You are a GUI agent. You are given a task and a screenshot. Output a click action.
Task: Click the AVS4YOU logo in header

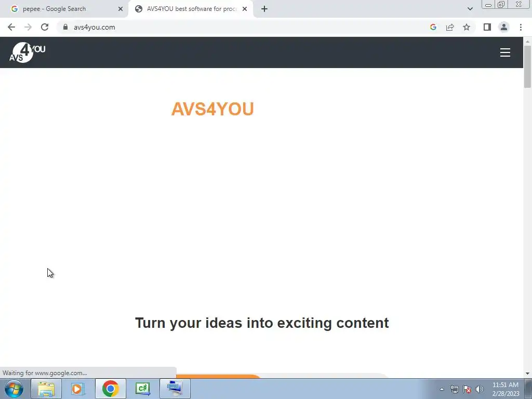coord(28,52)
